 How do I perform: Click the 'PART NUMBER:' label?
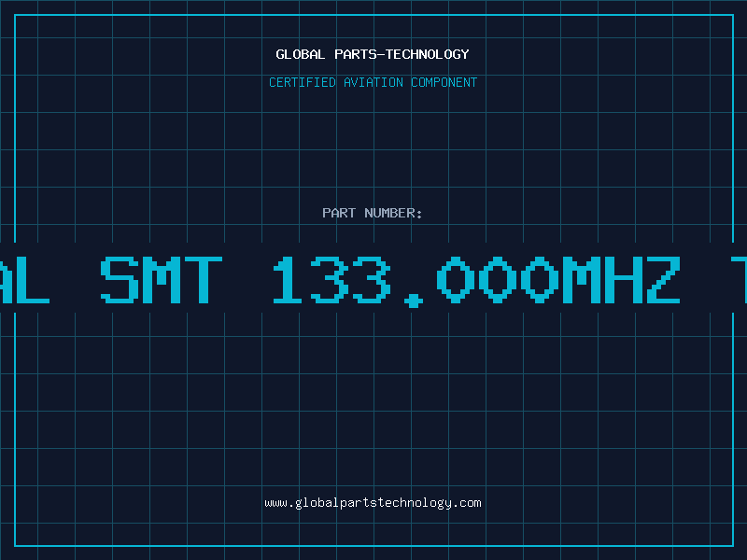click(373, 213)
